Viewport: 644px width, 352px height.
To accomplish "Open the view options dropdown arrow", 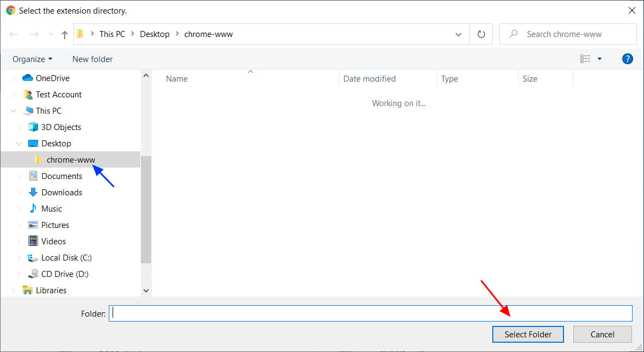I will pyautogui.click(x=599, y=59).
